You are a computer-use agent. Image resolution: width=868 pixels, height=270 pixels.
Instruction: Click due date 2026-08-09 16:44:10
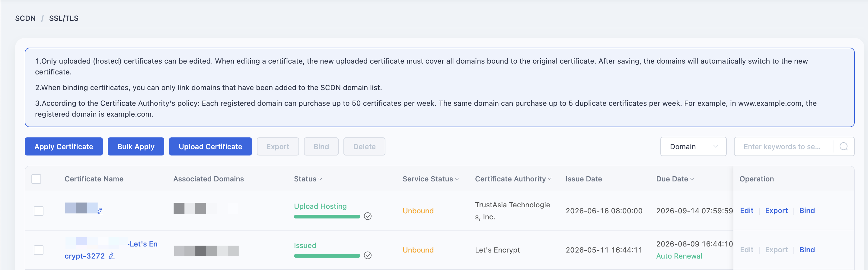click(x=694, y=244)
